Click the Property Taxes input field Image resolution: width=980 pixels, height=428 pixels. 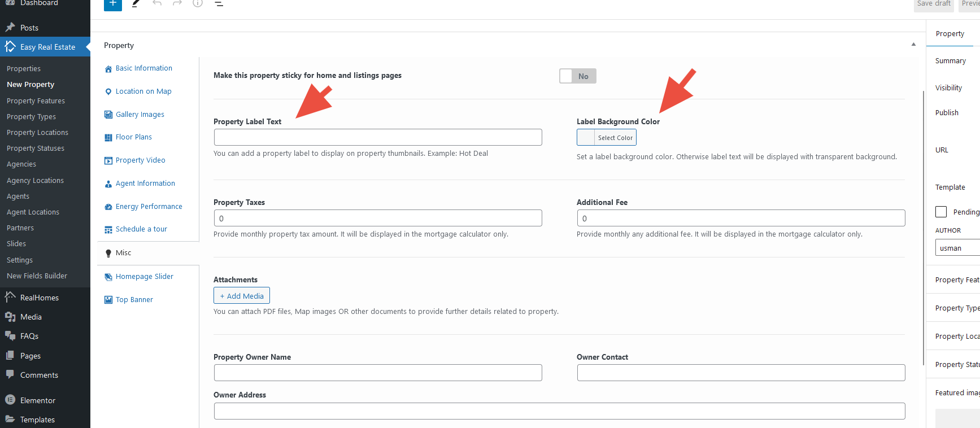378,218
